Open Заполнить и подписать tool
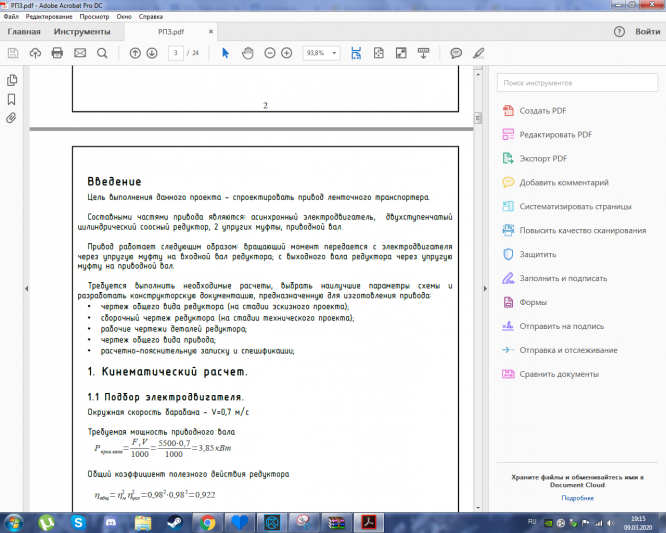Screen dimensions: 666x533 click(555, 279)
